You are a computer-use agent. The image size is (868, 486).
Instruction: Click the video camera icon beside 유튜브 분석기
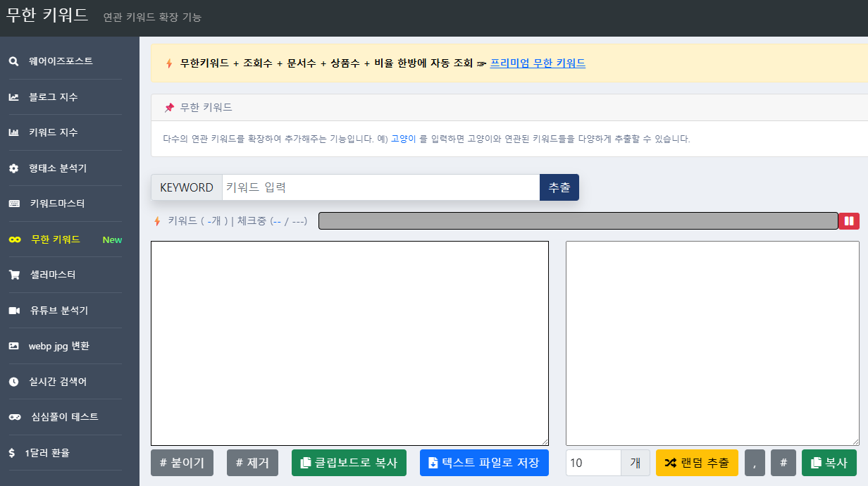point(14,311)
